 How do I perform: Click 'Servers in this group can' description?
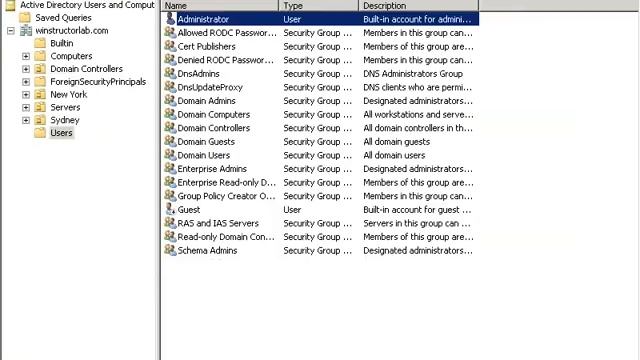click(x=417, y=223)
